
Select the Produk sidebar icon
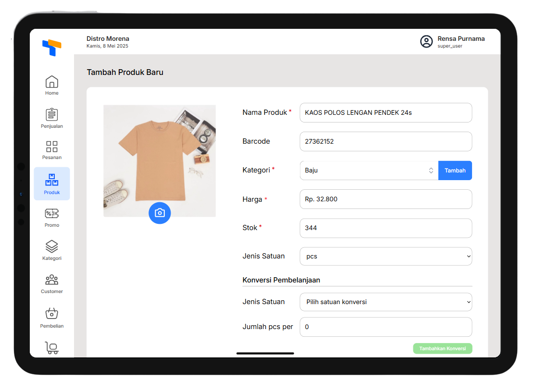pyautogui.click(x=51, y=180)
